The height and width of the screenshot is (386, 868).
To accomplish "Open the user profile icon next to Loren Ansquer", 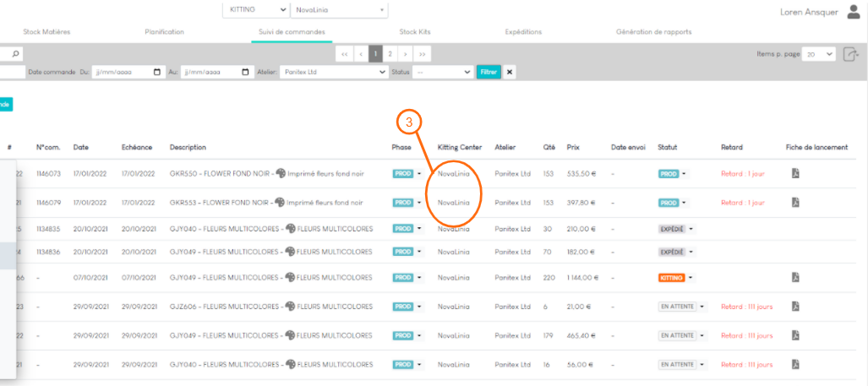I will click(854, 12).
